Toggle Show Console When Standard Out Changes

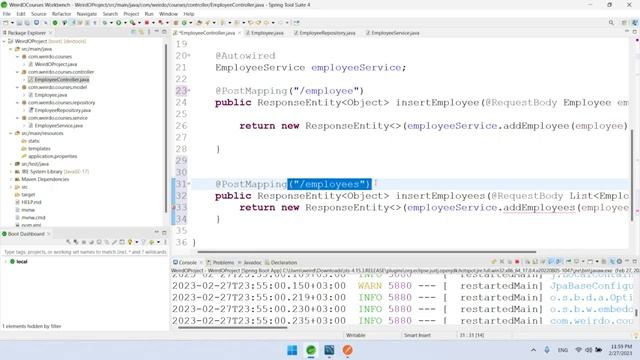coord(551,262)
